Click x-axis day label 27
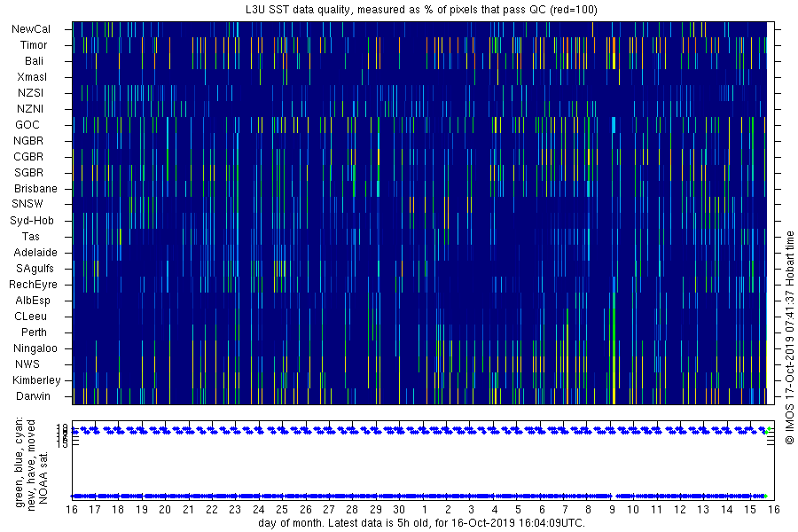Screen dimensions: 798x532 pyautogui.click(x=329, y=510)
